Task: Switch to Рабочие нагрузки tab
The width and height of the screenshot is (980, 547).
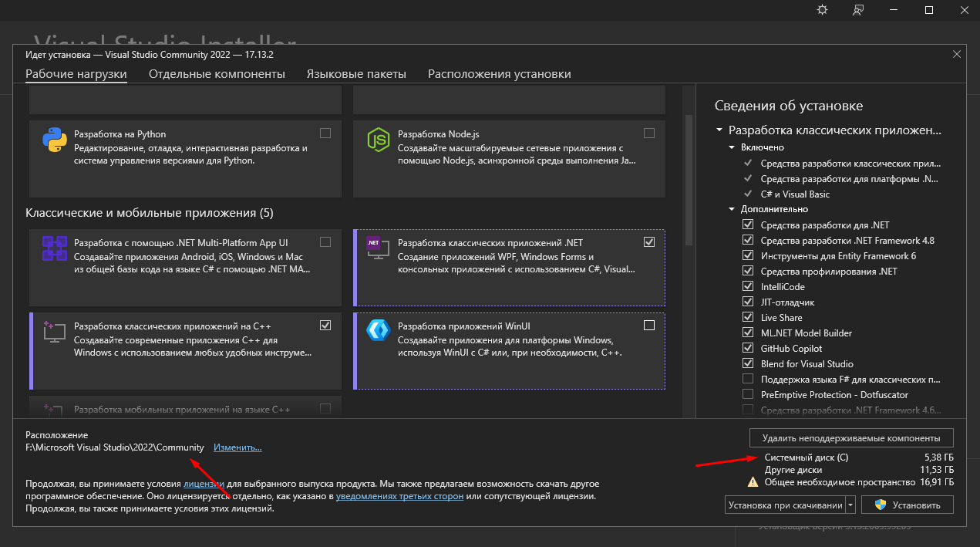Action: pos(76,74)
